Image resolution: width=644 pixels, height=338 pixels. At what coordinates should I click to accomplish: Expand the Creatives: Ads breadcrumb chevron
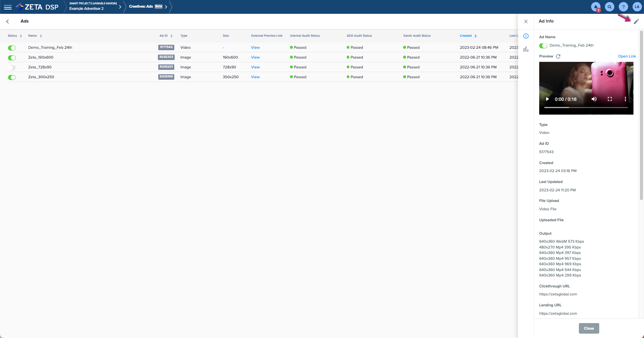pyautogui.click(x=166, y=7)
